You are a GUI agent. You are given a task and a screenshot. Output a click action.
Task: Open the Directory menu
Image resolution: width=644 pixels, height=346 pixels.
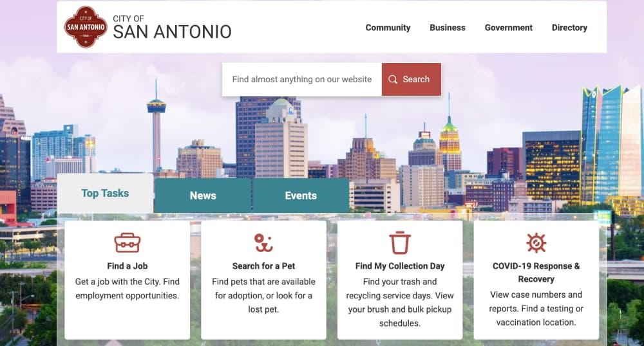tap(569, 28)
